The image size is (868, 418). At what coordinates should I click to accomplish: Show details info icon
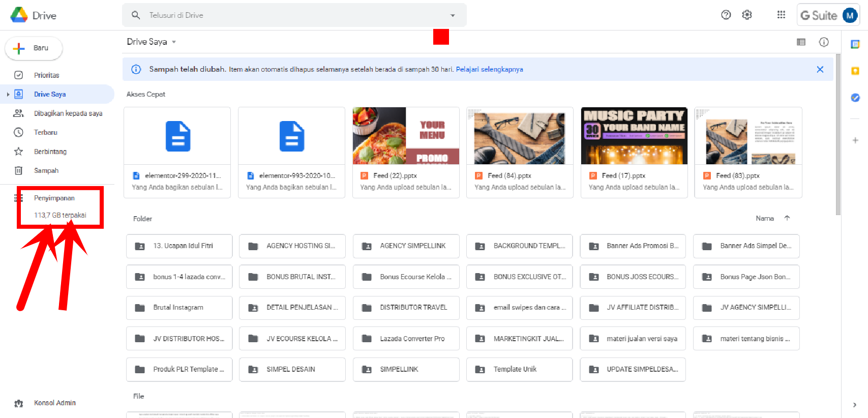click(824, 42)
